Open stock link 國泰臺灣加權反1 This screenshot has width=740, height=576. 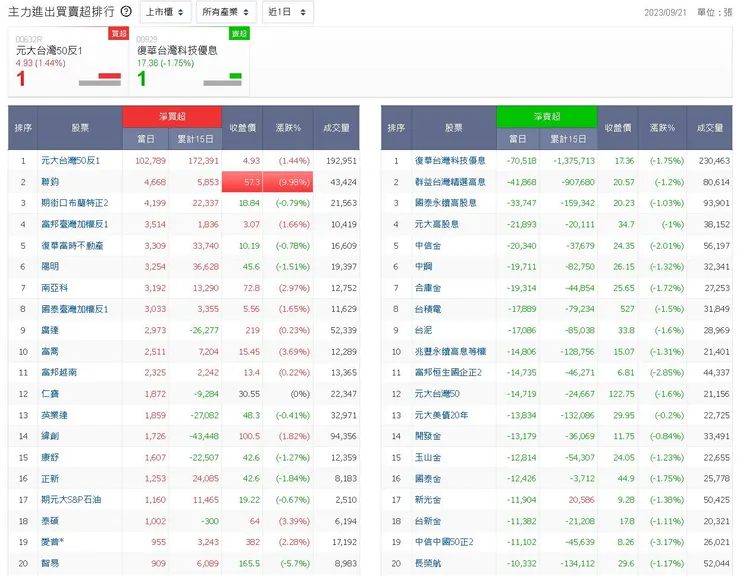(75, 309)
